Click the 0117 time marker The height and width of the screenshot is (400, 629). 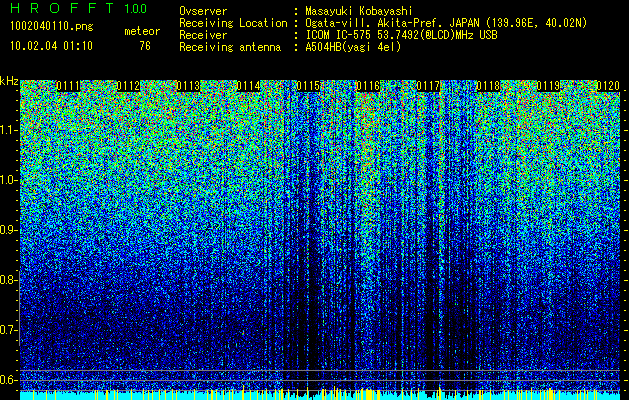tap(428, 86)
